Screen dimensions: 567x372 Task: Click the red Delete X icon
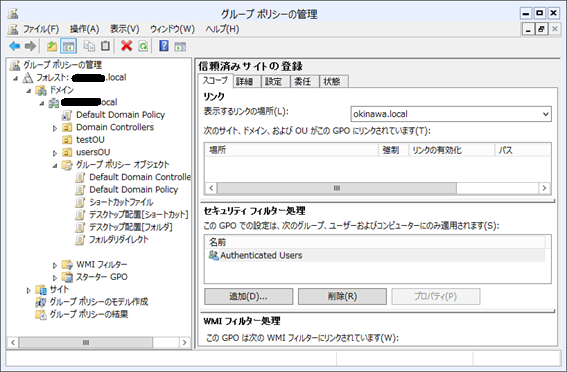point(127,46)
